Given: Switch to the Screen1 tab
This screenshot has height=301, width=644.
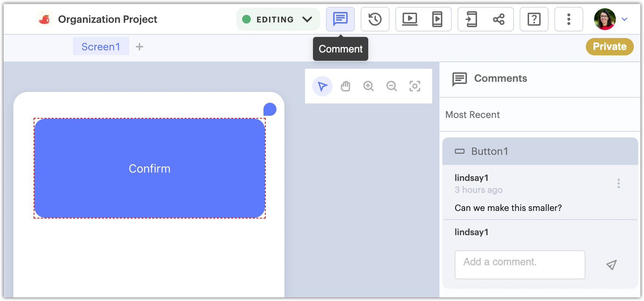Looking at the screenshot, I should (101, 47).
